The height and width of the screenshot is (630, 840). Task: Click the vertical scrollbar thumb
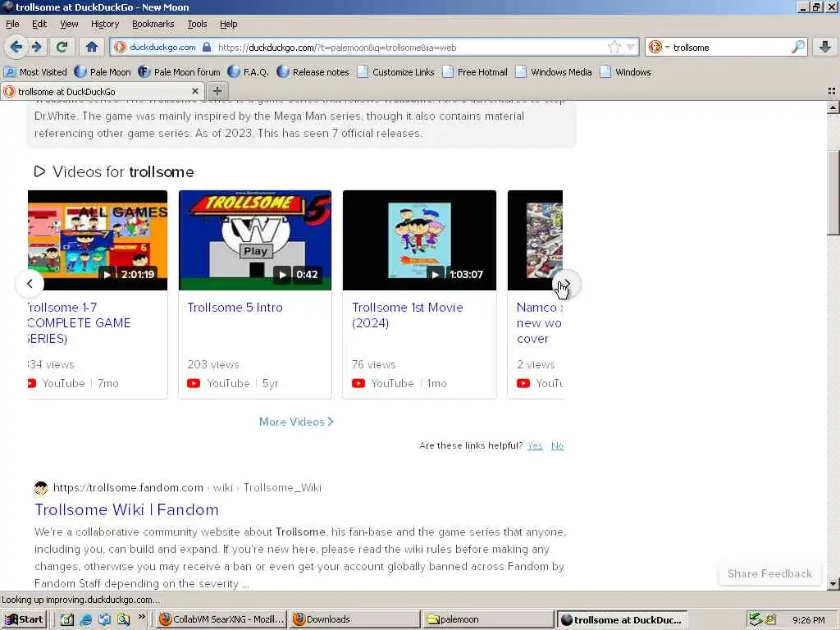pos(833,193)
